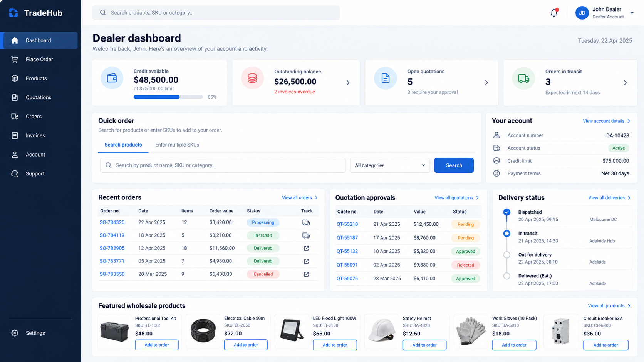Expand the John Dealer account menu
The image size is (644, 362).
click(x=632, y=13)
